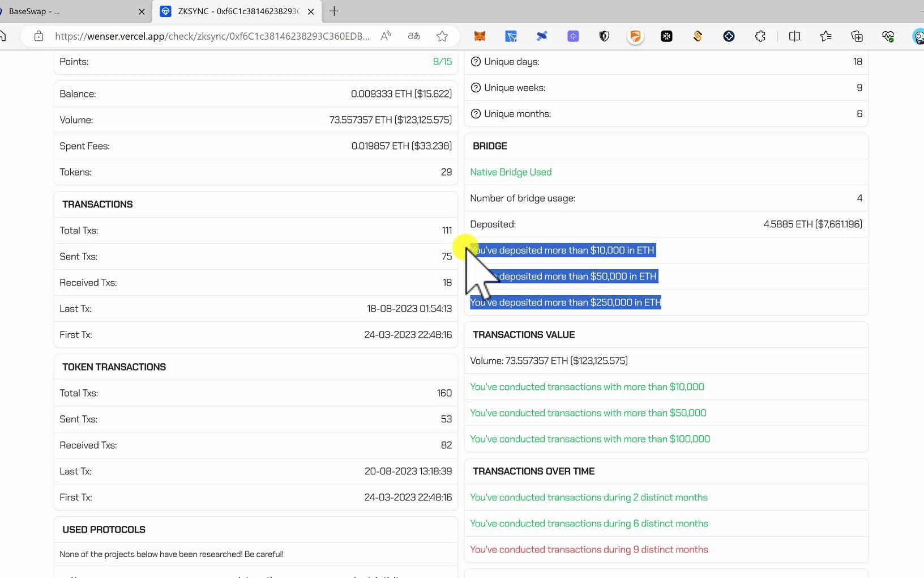
Task: Click the Total Txs value 111
Action: tap(447, 231)
